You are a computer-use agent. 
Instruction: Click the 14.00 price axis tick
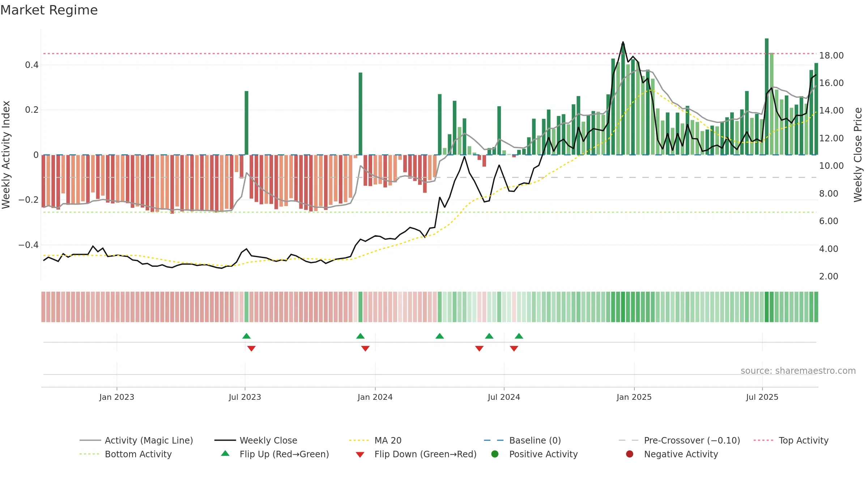coord(831,111)
